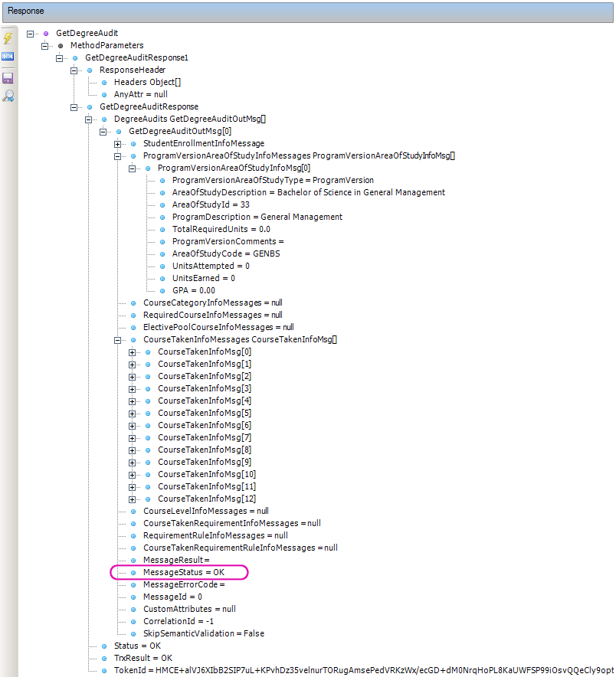Viewport: 616px width, 677px height.
Task: Expand CourseTakenInfoMsg[2]
Action: click(x=133, y=377)
